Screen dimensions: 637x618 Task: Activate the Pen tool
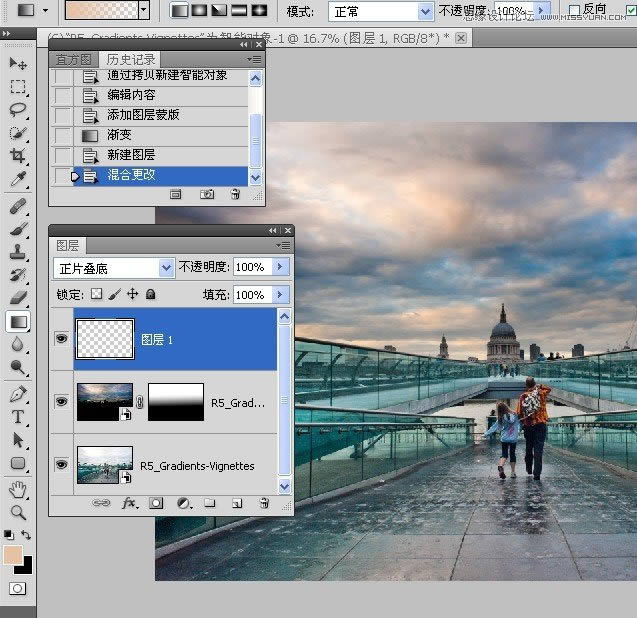pyautogui.click(x=18, y=394)
